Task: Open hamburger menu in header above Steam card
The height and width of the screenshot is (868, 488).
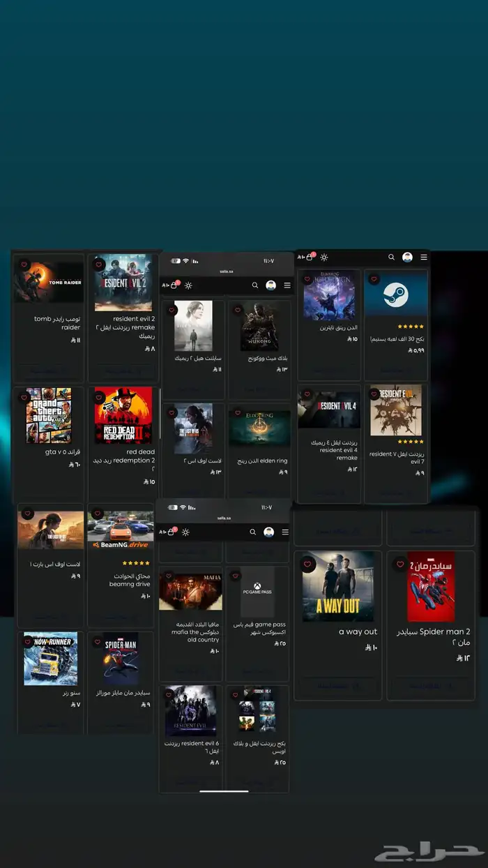Action: click(424, 257)
